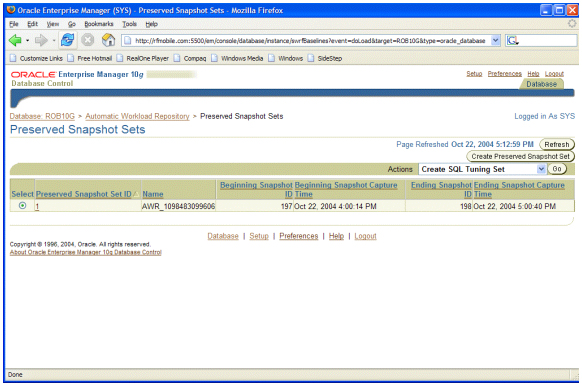Open About Oracle Enterprise Manager 10g Database Control
The width and height of the screenshot is (582, 385).
86,252
